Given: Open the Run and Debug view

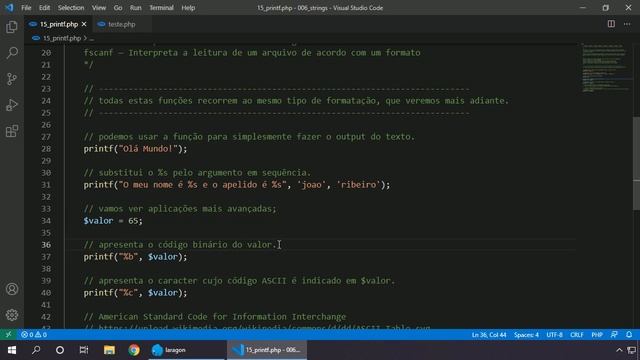Looking at the screenshot, I should 12,105.
